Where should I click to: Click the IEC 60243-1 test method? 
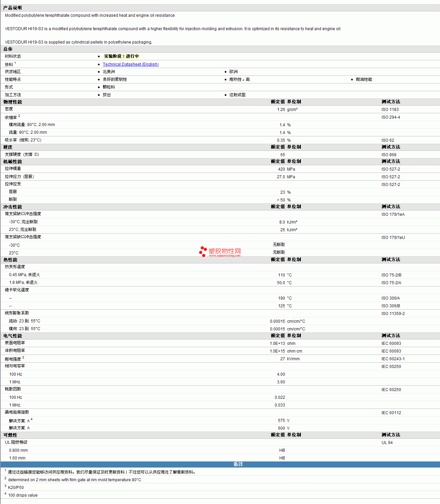(x=393, y=359)
